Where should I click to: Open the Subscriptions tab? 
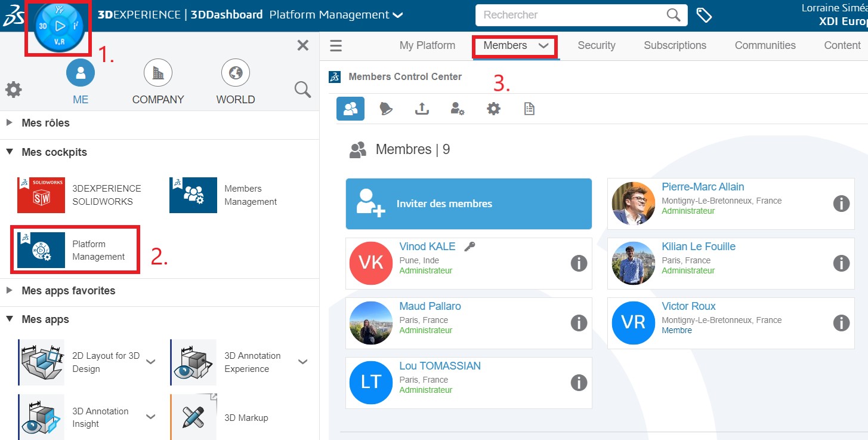tap(675, 45)
